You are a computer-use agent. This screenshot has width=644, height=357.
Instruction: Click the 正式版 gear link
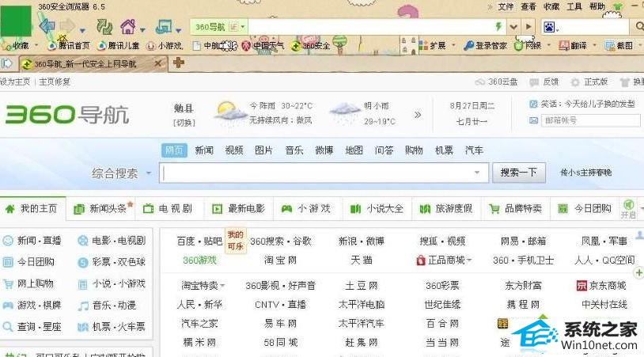pyautogui.click(x=589, y=82)
